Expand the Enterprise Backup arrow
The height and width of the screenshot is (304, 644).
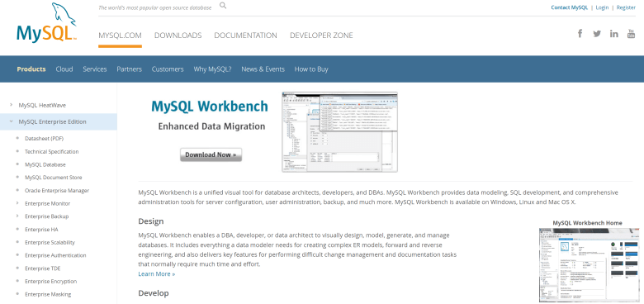click(17, 216)
